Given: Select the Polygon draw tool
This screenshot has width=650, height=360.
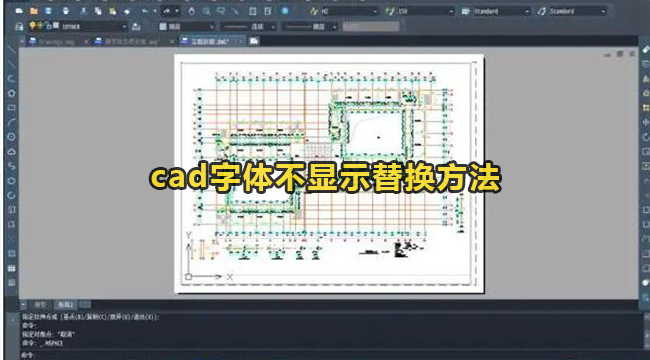Looking at the screenshot, I should point(12,93).
